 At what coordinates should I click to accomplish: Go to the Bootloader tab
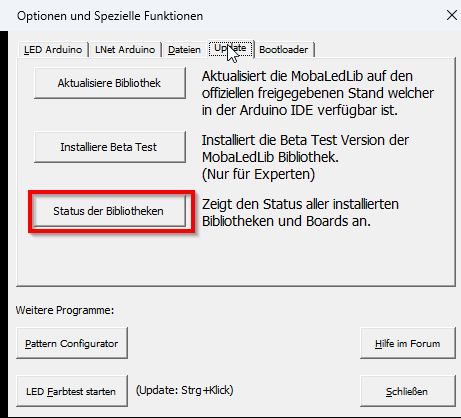[284, 50]
